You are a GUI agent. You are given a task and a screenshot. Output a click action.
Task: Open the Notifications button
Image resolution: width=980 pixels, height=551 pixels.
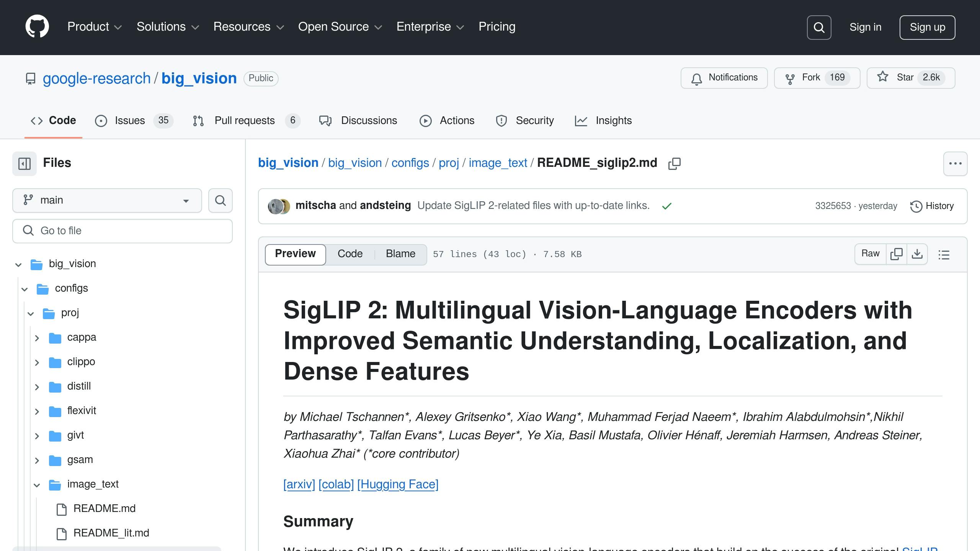[724, 78]
